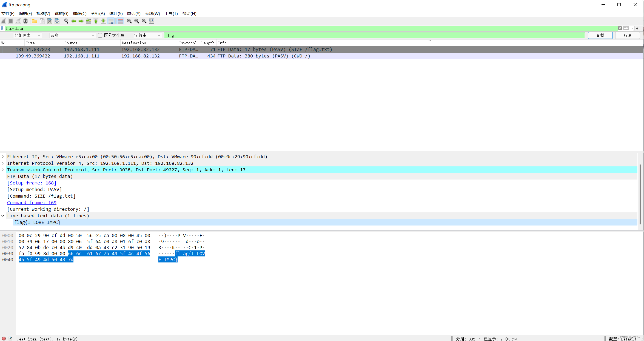Clear the ftp-data display filter

620,28
